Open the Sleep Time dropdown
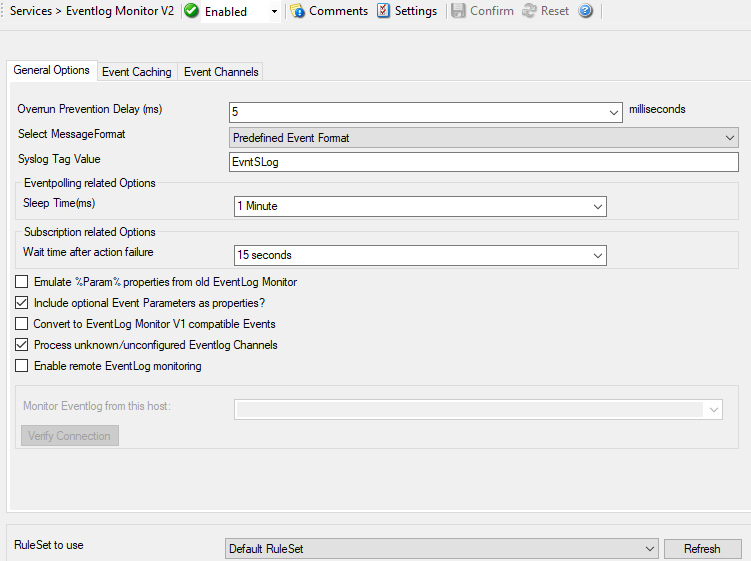 (597, 206)
